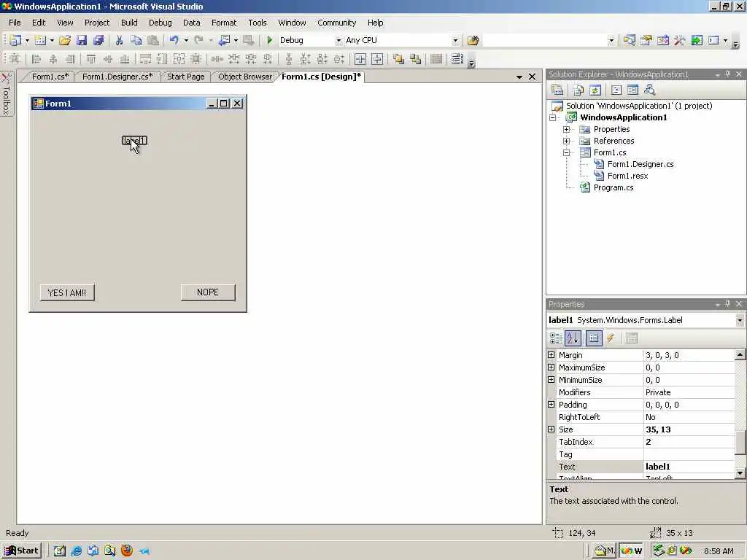Click the Firefox quick launch icon

click(127, 551)
